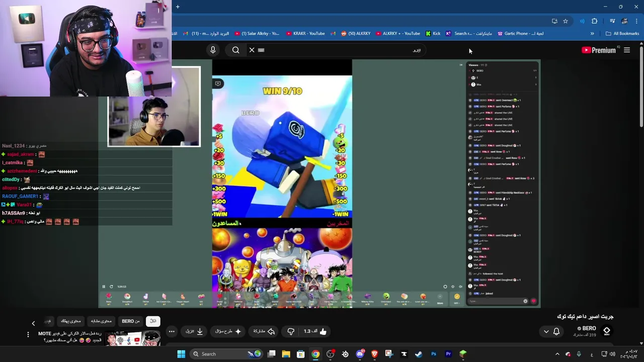Open the 'Gartic Phone' bookmark
Viewport: 644px width, 362px height.
(x=520, y=34)
